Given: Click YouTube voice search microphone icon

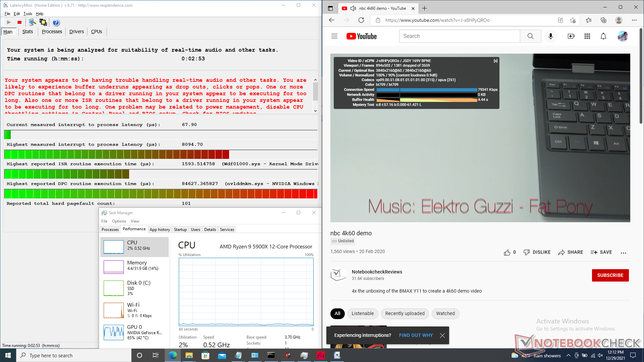Looking at the screenshot, I should click(550, 36).
